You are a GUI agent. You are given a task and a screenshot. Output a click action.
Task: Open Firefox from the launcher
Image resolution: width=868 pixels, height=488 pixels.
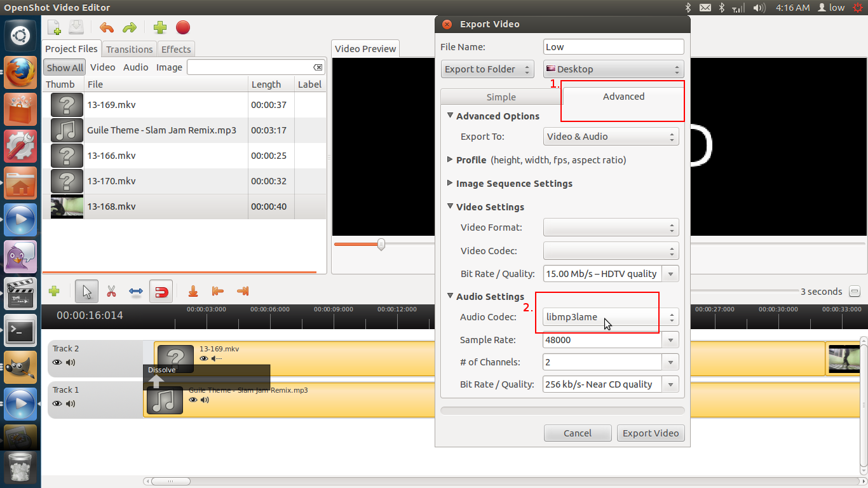20,72
